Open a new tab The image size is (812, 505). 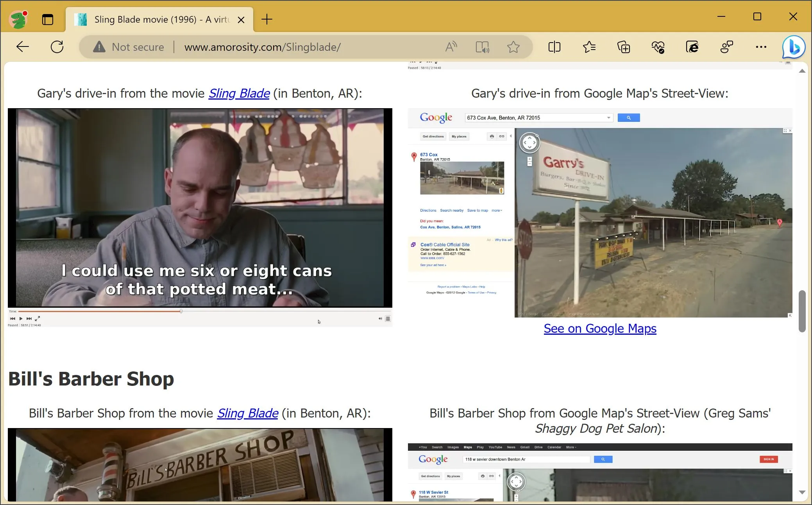pyautogui.click(x=267, y=19)
